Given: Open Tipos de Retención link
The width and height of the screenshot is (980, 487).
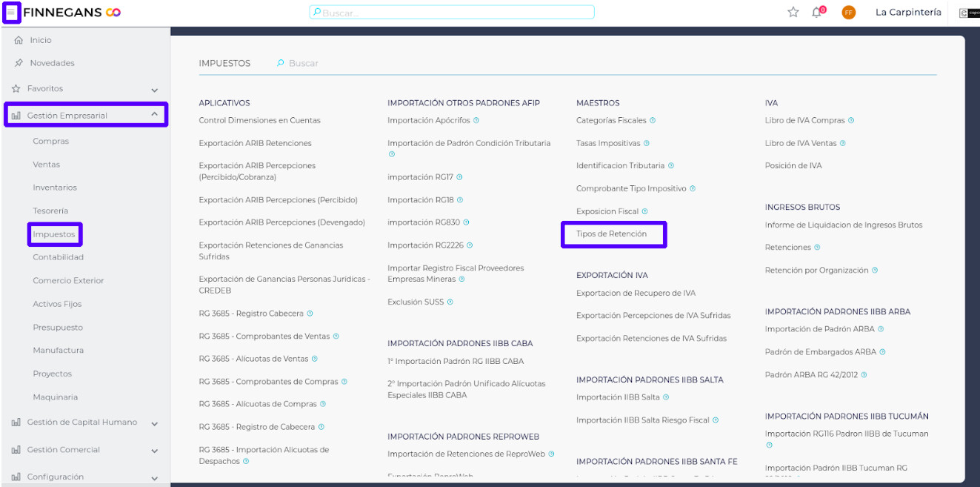Looking at the screenshot, I should (611, 233).
